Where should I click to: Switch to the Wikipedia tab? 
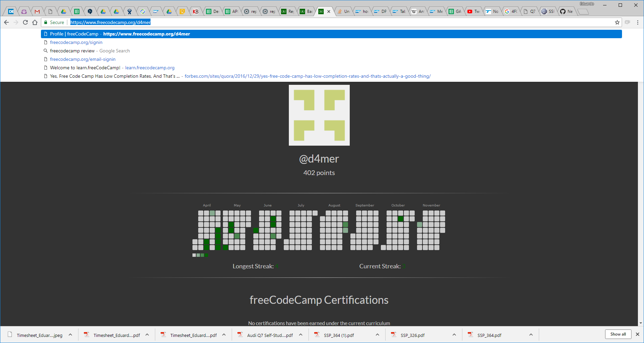coord(417,11)
